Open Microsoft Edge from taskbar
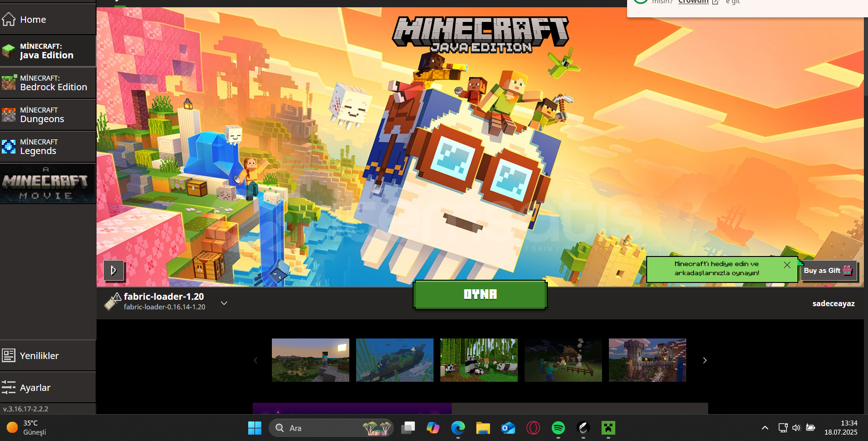 tap(458, 428)
